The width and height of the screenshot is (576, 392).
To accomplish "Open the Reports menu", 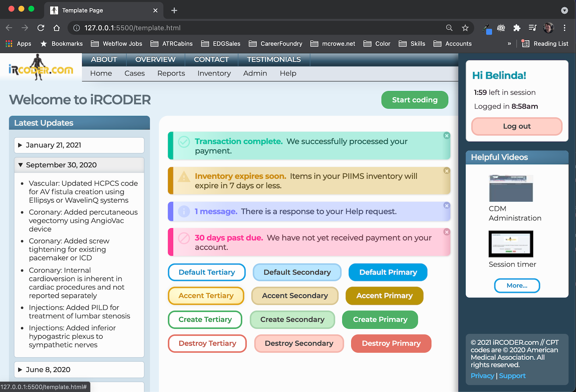I will pos(171,73).
